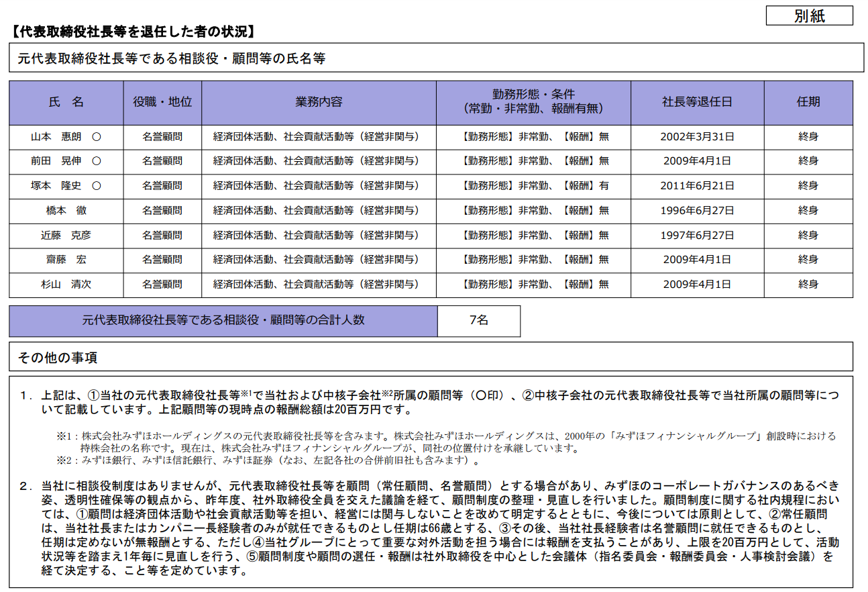868x592 pixels.
Task: Select the retirement date 2002年3月31日
Action: [697, 137]
